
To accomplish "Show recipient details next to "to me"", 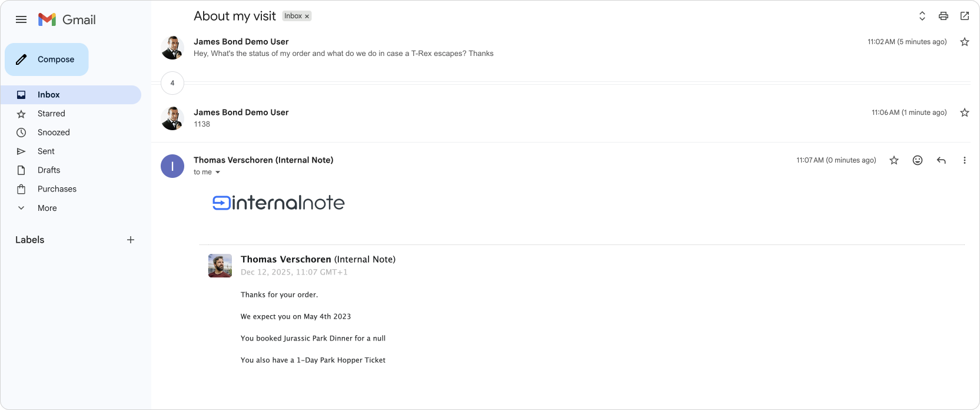I will (x=218, y=173).
